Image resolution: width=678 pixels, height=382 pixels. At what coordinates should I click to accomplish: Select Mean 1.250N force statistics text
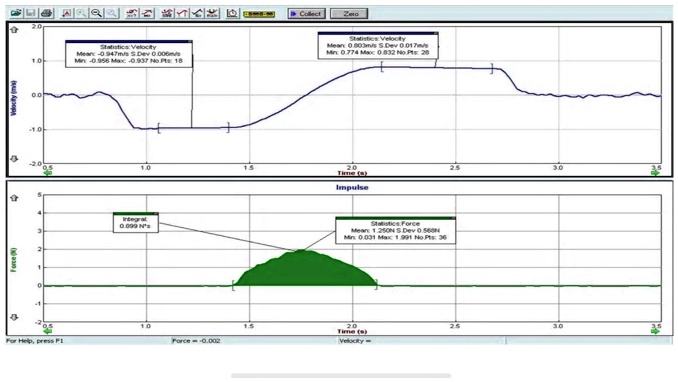tap(395, 230)
